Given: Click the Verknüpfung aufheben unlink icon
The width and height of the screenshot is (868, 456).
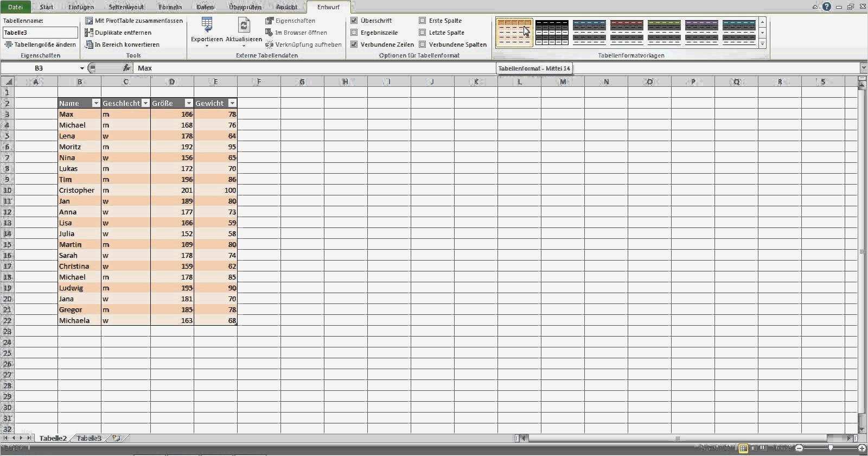Looking at the screenshot, I should click(x=269, y=45).
